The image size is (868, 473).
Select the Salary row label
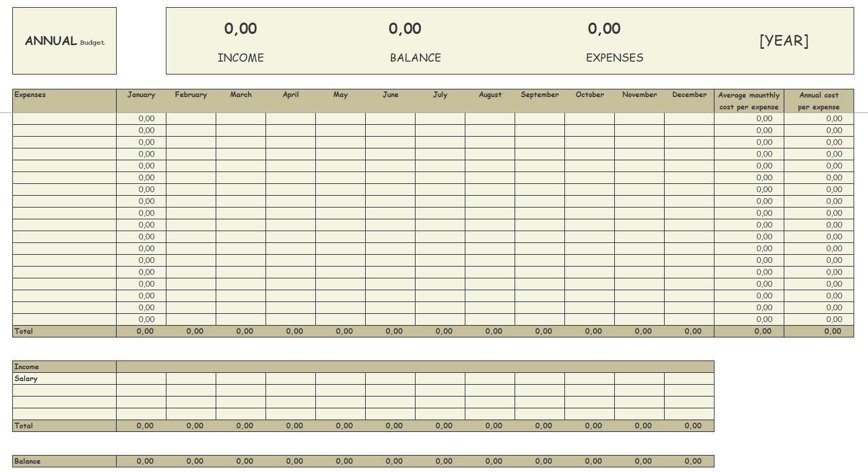(26, 379)
